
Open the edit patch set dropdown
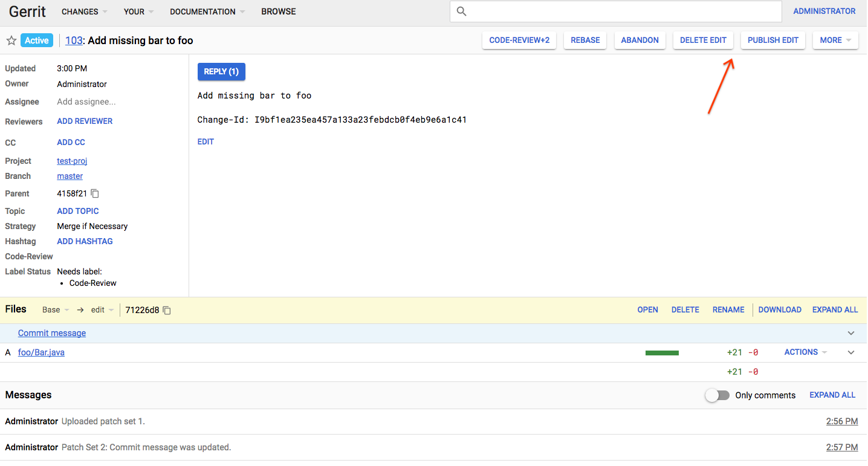(x=102, y=310)
